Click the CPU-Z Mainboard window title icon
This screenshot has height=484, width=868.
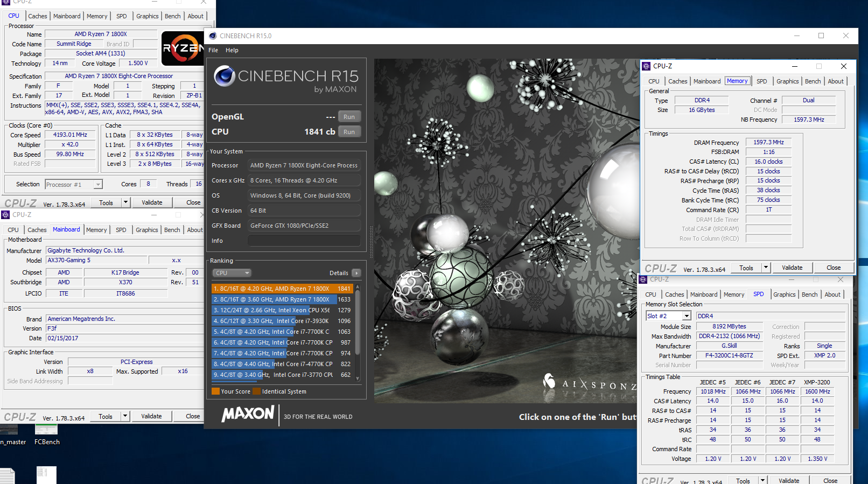(5, 215)
